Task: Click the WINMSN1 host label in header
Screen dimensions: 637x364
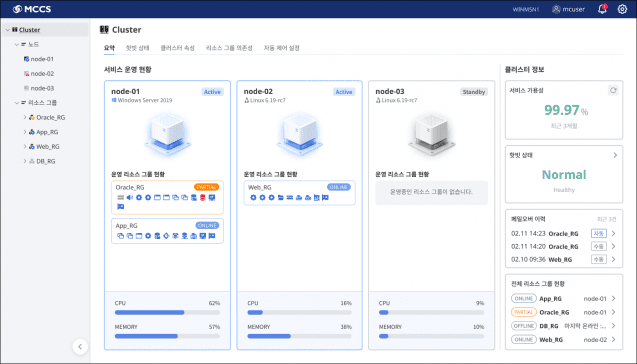Action: [526, 9]
